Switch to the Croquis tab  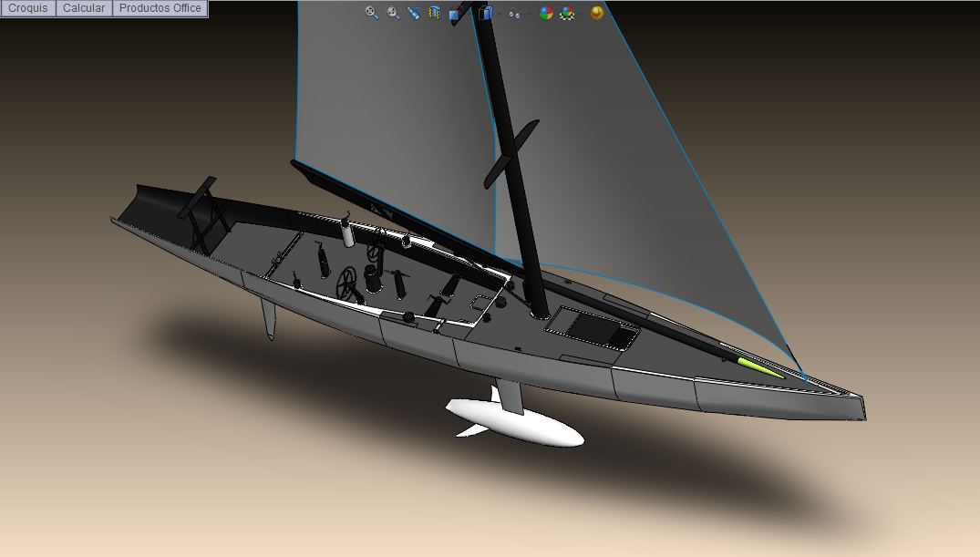(27, 7)
